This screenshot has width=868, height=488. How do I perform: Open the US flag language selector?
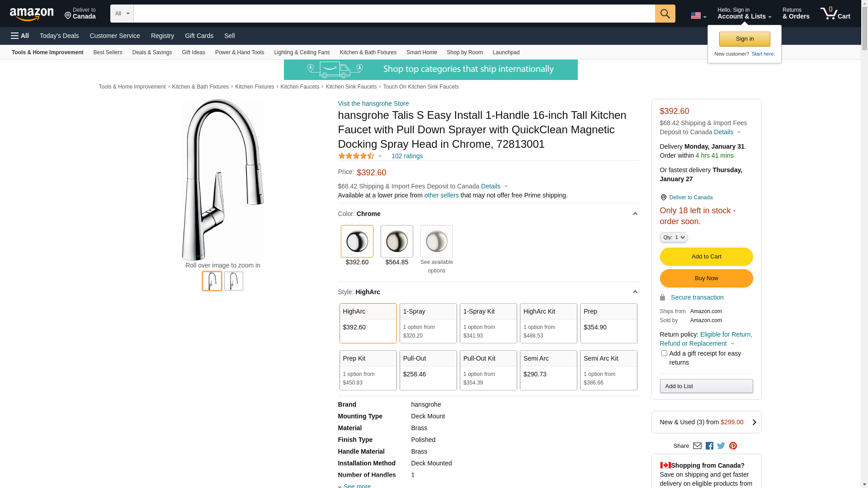coord(698,16)
